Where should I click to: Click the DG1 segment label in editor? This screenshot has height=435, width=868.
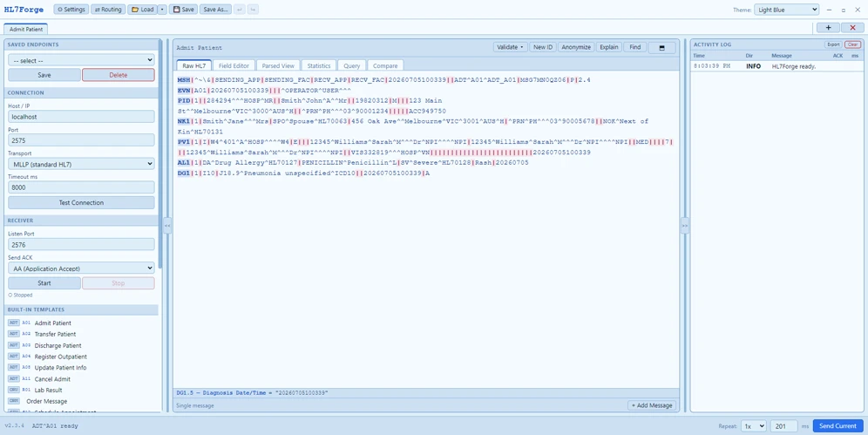click(x=184, y=173)
